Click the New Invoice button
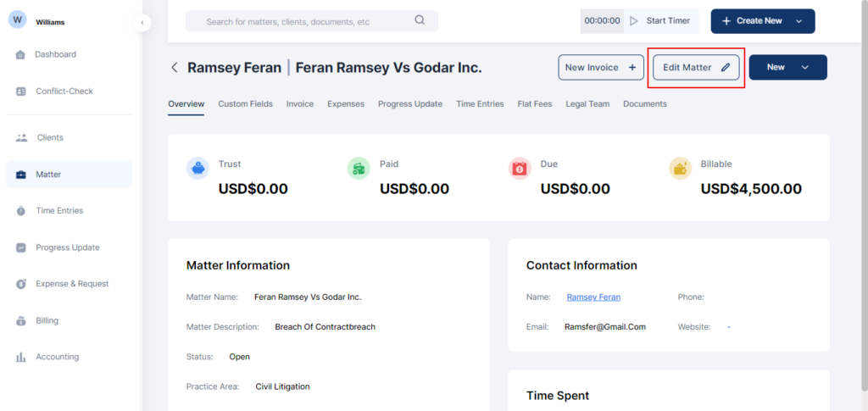 coord(600,68)
